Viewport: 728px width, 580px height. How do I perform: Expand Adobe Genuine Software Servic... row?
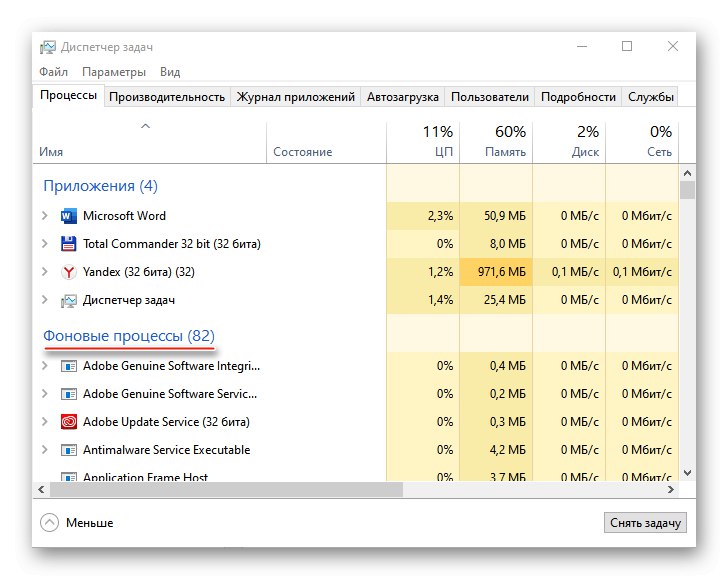pyautogui.click(x=45, y=393)
